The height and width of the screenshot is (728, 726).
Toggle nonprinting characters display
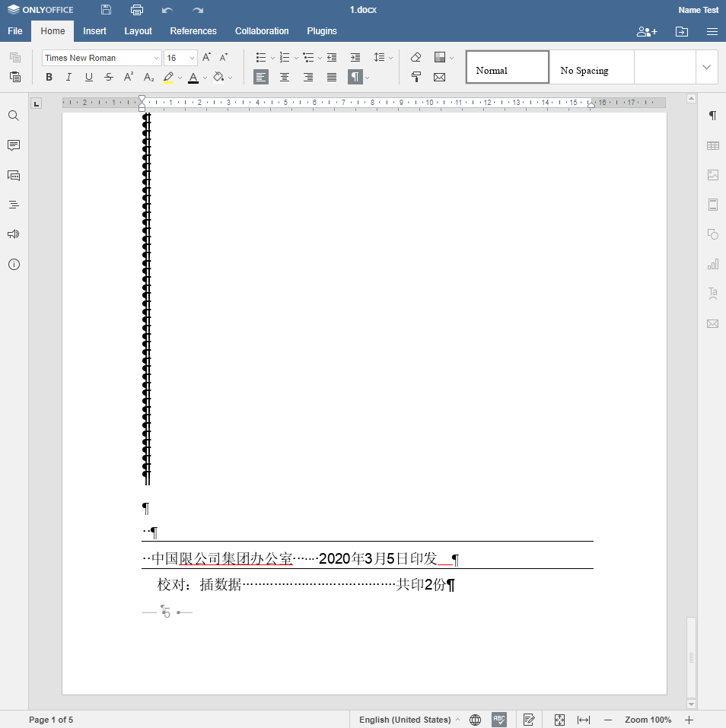(x=356, y=77)
